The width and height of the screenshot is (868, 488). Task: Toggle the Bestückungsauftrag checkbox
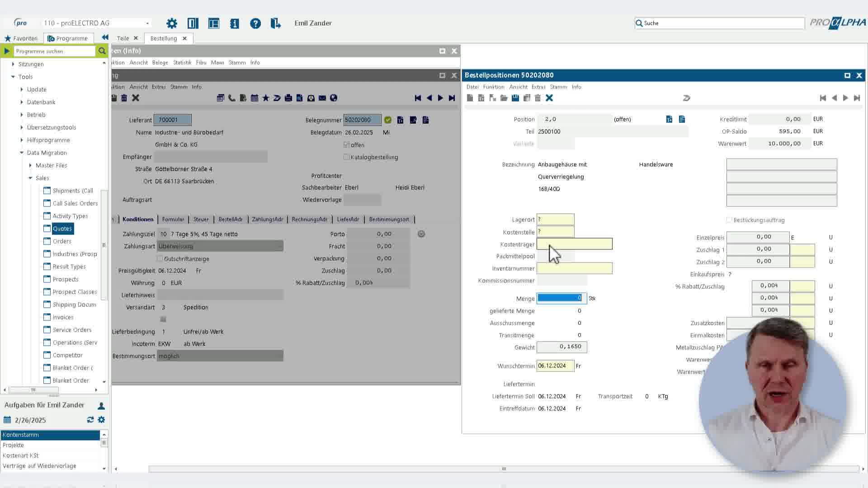click(729, 220)
